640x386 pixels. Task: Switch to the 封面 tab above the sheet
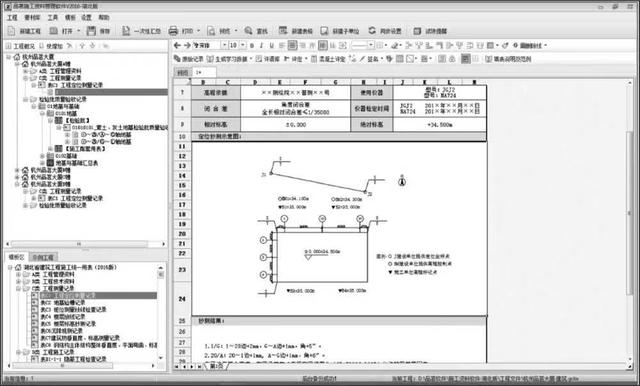coord(182,73)
